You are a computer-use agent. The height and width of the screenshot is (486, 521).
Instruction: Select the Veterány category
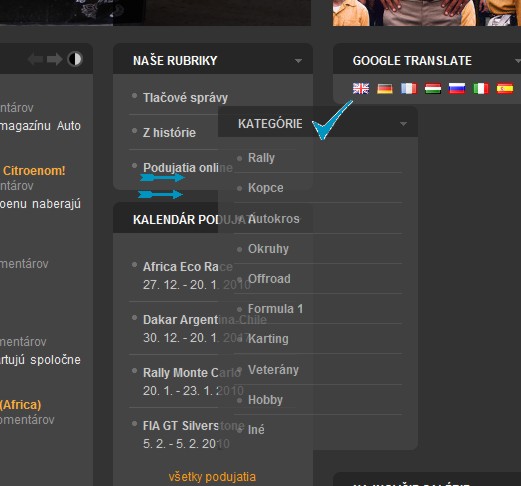click(x=273, y=370)
